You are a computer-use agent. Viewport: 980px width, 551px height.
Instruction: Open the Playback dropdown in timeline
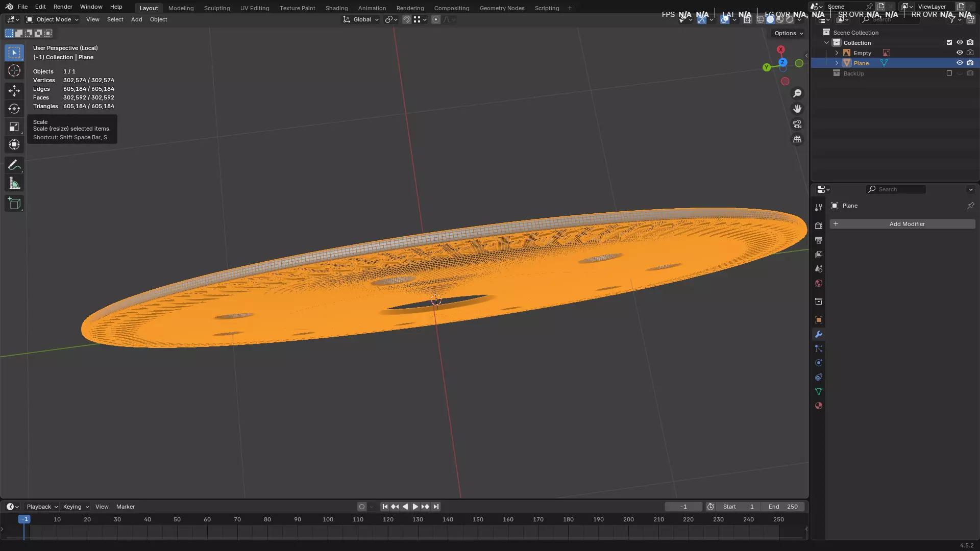tap(42, 507)
